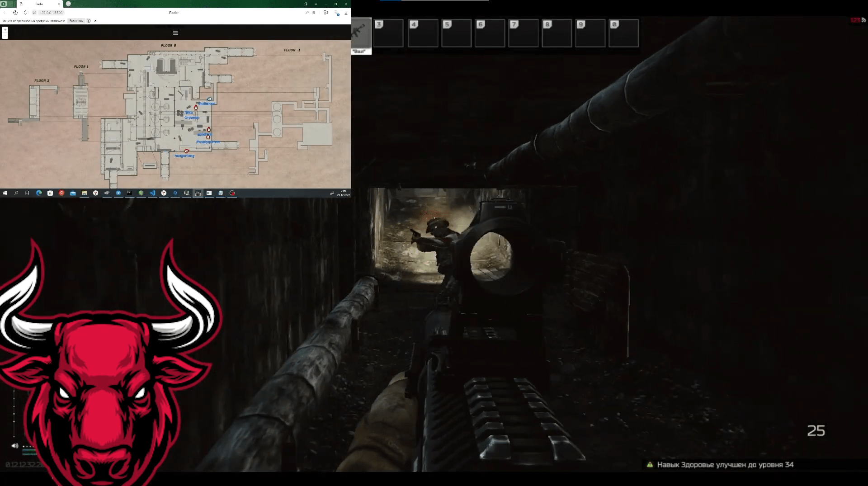Select hotbar slot 3
Screen dimensions: 868x486
coord(389,33)
